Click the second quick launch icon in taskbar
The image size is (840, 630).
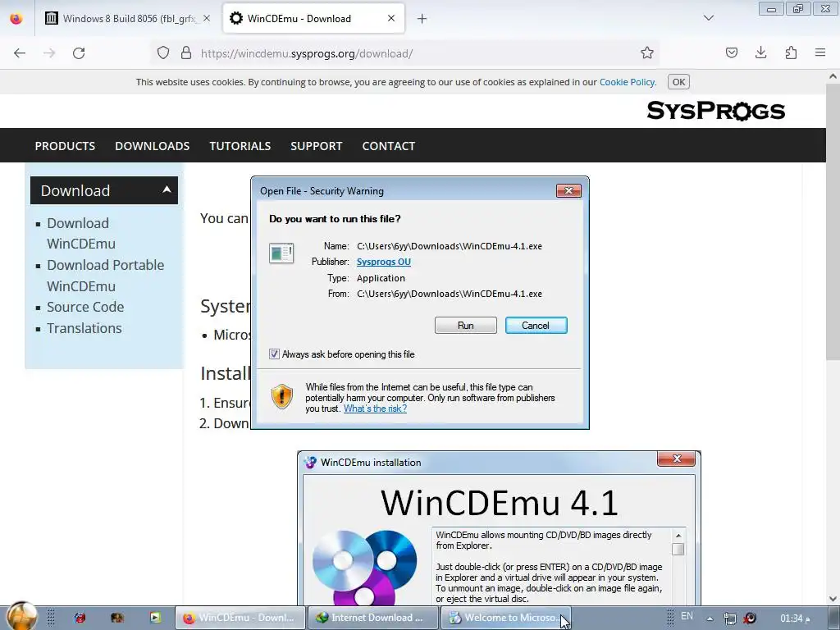click(116, 618)
